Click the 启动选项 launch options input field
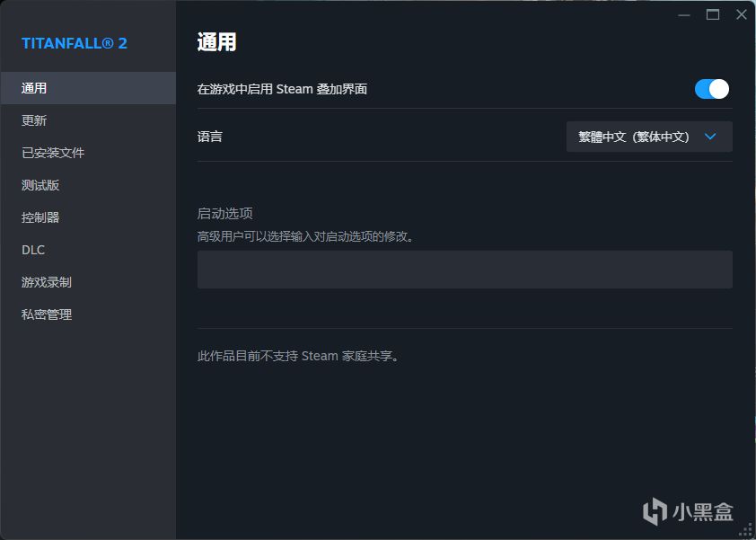 coord(465,270)
